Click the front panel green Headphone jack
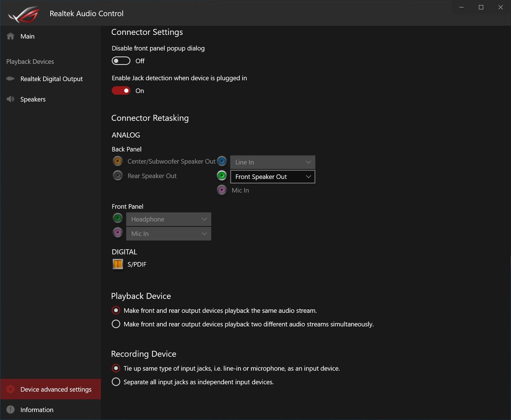 (118, 219)
